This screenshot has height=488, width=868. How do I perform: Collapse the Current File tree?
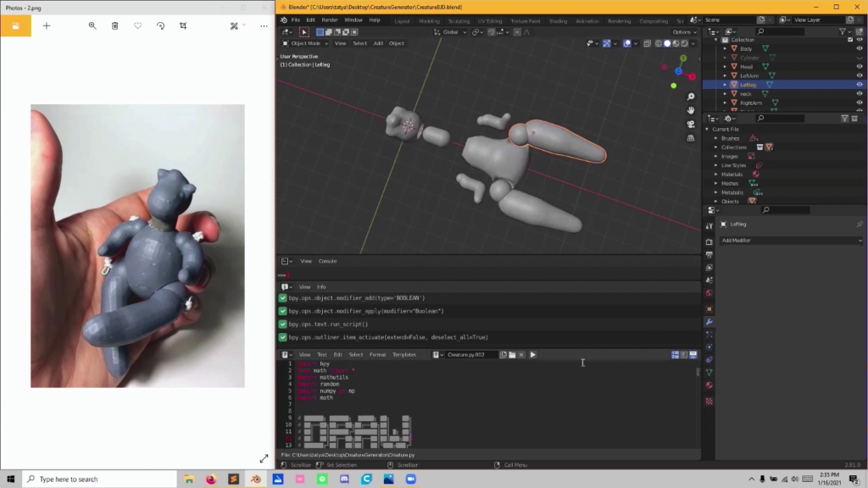tap(707, 129)
